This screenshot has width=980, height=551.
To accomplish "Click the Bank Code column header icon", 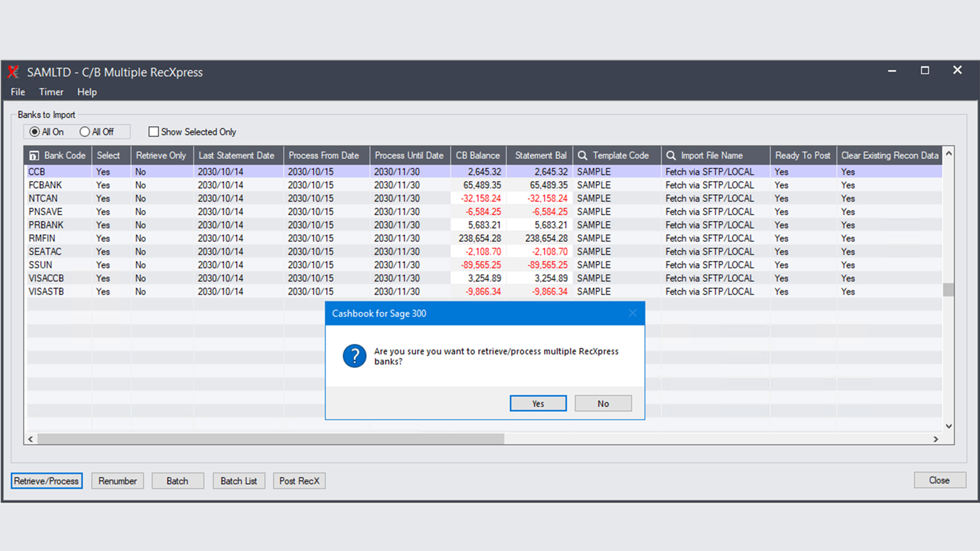I will pos(34,155).
